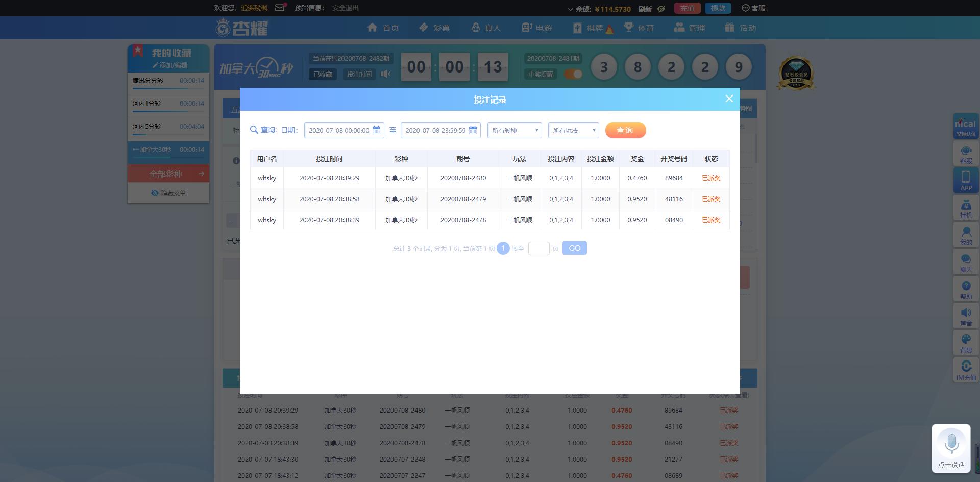Click the 钻石级会员 badge

(x=796, y=74)
